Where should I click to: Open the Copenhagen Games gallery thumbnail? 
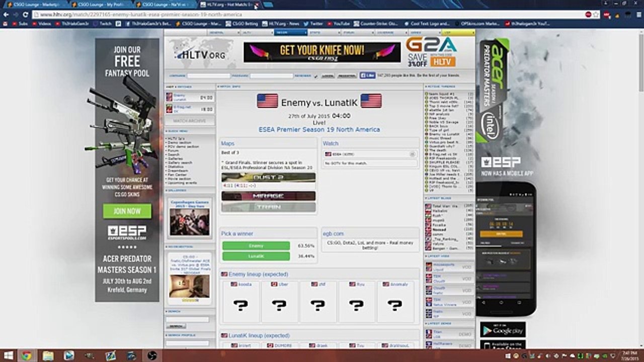coord(190,222)
